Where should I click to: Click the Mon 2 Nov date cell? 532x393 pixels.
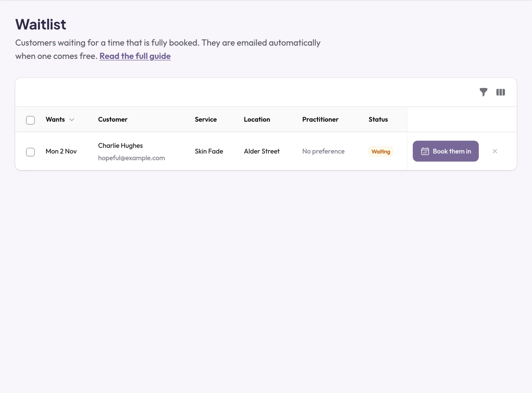(x=61, y=151)
